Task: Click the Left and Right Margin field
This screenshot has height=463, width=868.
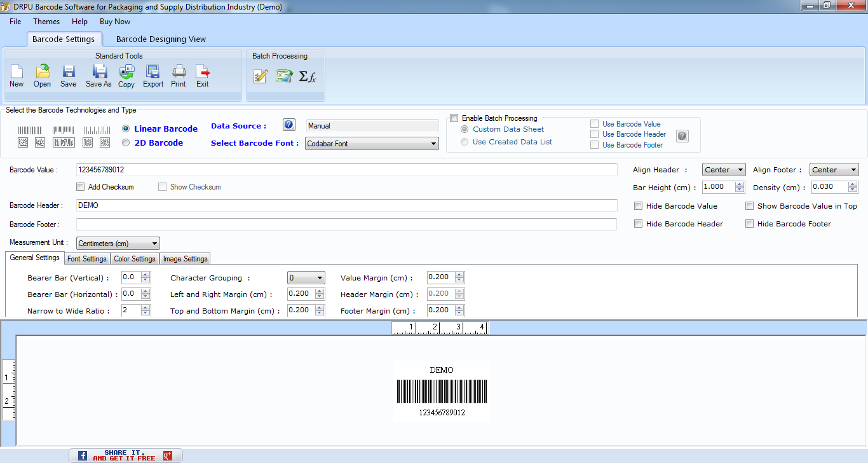Action: click(x=301, y=294)
